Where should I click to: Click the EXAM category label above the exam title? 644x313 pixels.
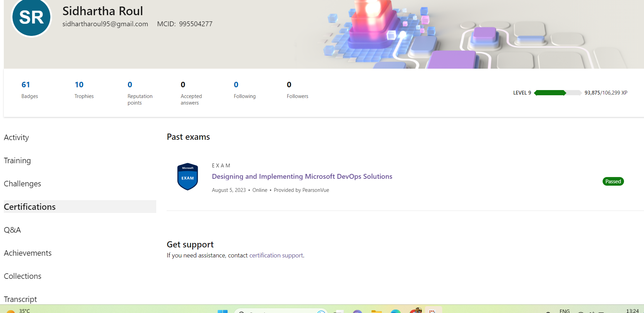pos(221,166)
